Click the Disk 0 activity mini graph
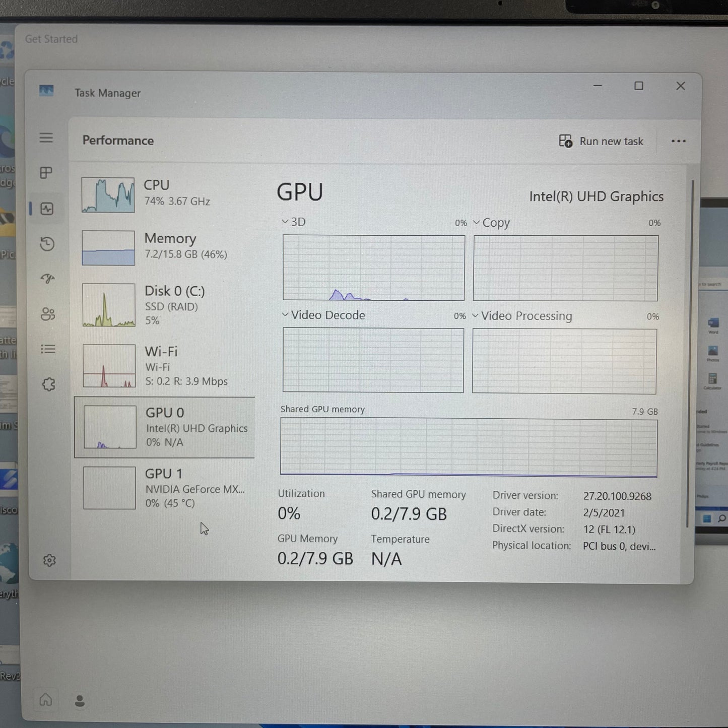This screenshot has width=728, height=728. [x=109, y=305]
